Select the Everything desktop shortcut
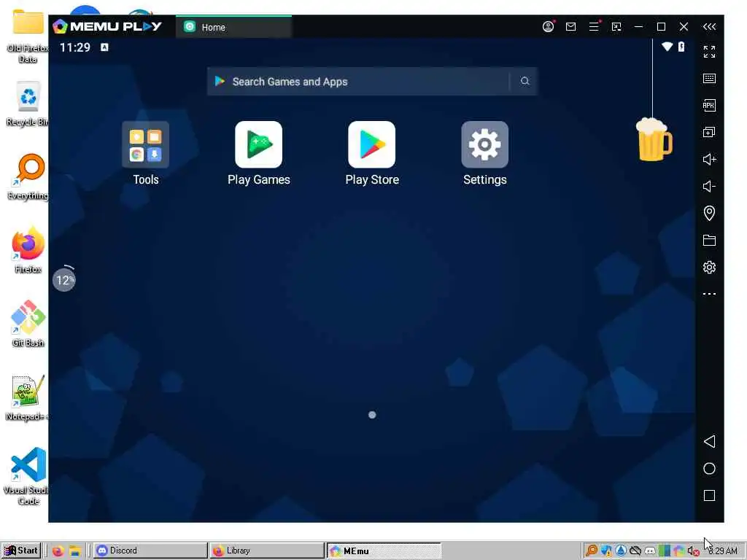 (28, 177)
